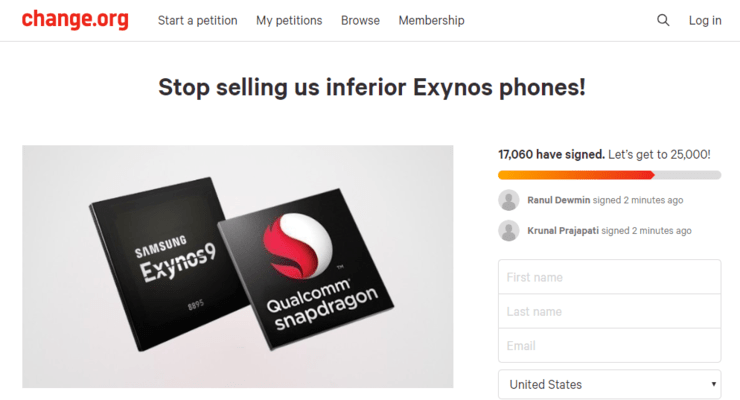Screen dimensions: 740x400
Task: Open the United States country dropdown
Action: coord(600,384)
